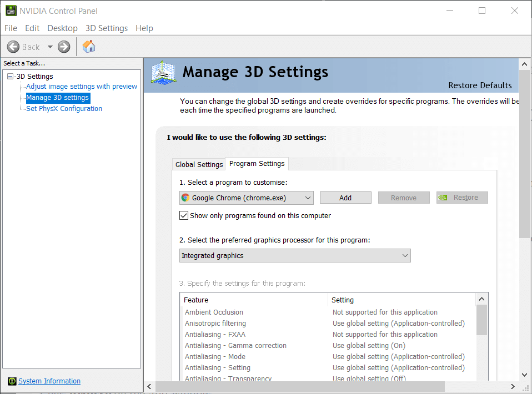This screenshot has width=532, height=394.
Task: Click Antialiasing - Setting's Application-controlled setting value
Action: pos(399,368)
